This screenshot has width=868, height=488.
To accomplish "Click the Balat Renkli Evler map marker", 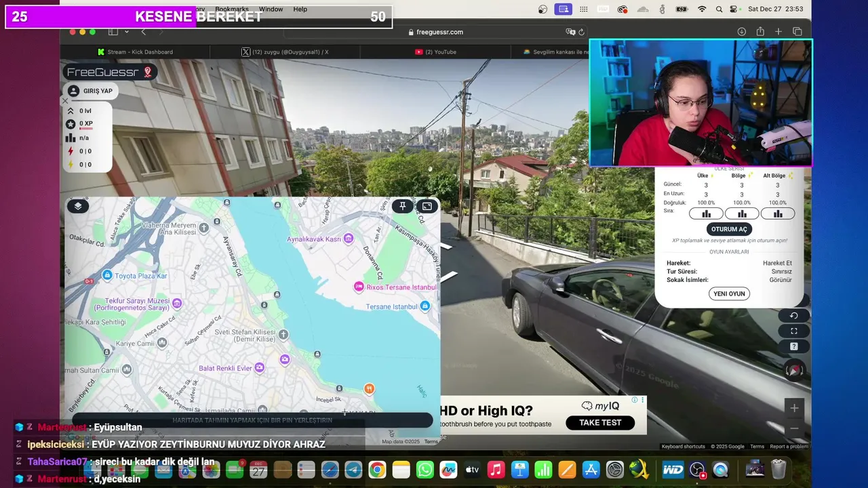I will click(259, 368).
